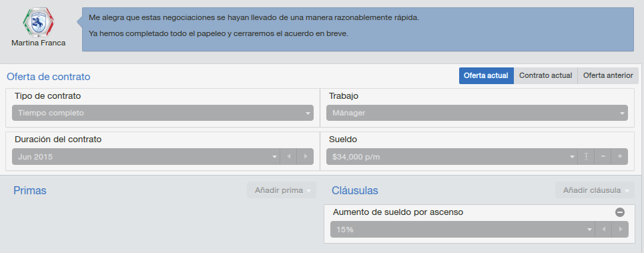Click the Martina Franca club badge
Image resolution: width=644 pixels, height=253 pixels.
[38, 23]
